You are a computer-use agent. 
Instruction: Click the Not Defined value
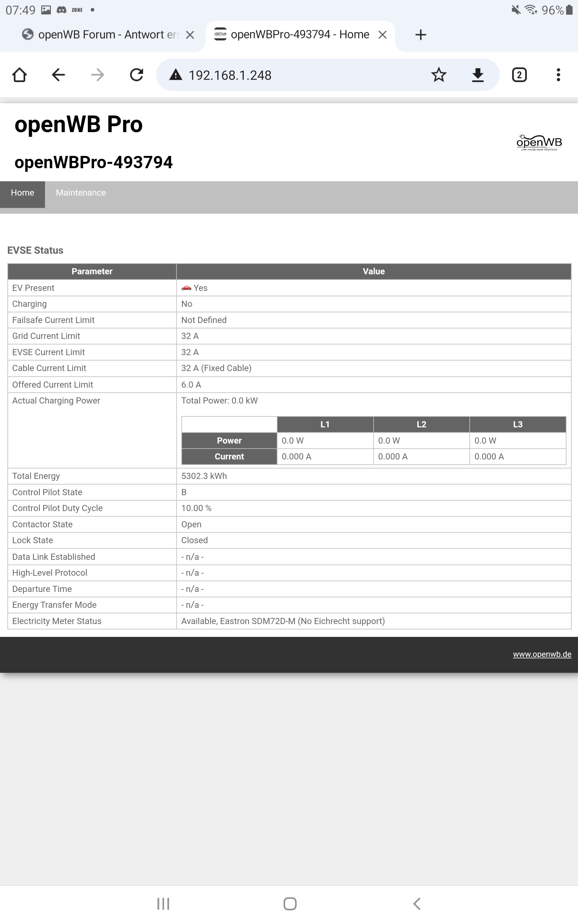[204, 321]
